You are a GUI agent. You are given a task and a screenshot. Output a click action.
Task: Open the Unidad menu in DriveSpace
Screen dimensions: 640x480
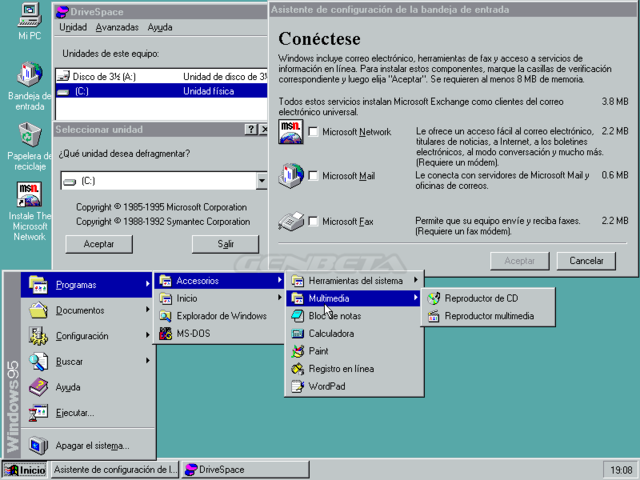[x=73, y=27]
